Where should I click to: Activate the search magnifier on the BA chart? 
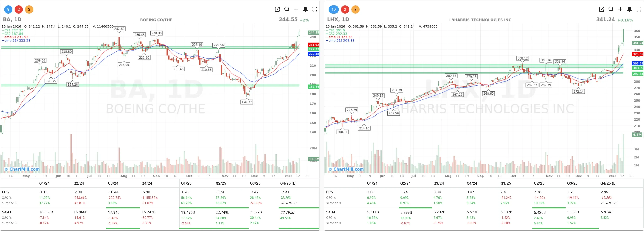click(287, 9)
